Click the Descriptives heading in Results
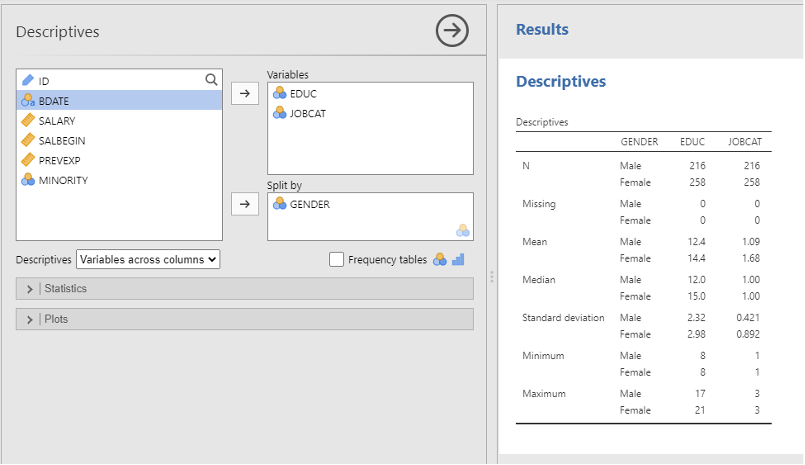 coord(561,82)
